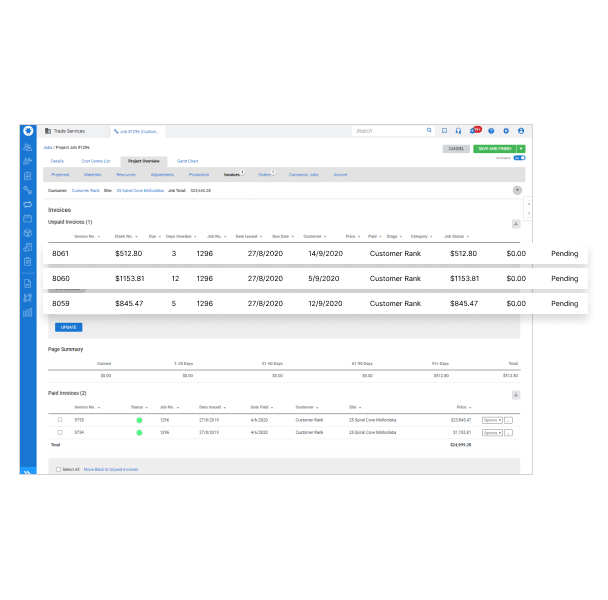Sort unpaid invoices by Claim No. column

(x=126, y=236)
